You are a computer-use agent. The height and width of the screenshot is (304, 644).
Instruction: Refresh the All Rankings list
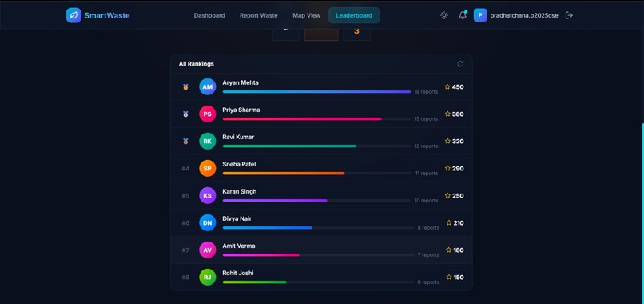pyautogui.click(x=460, y=64)
